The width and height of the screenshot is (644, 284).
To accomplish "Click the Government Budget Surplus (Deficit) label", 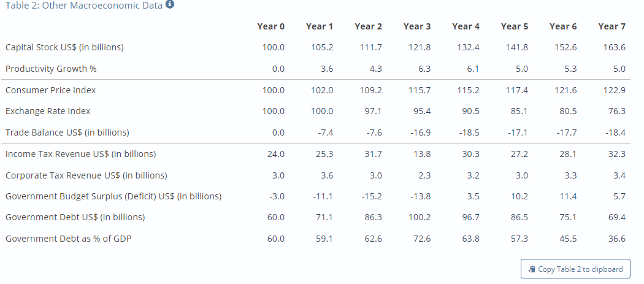I will point(113,196).
